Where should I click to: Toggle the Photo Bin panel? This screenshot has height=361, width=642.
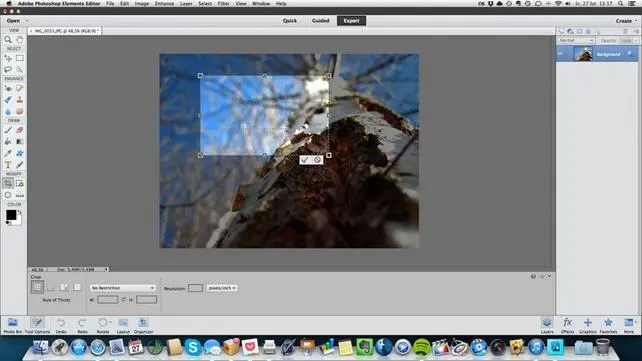13,325
